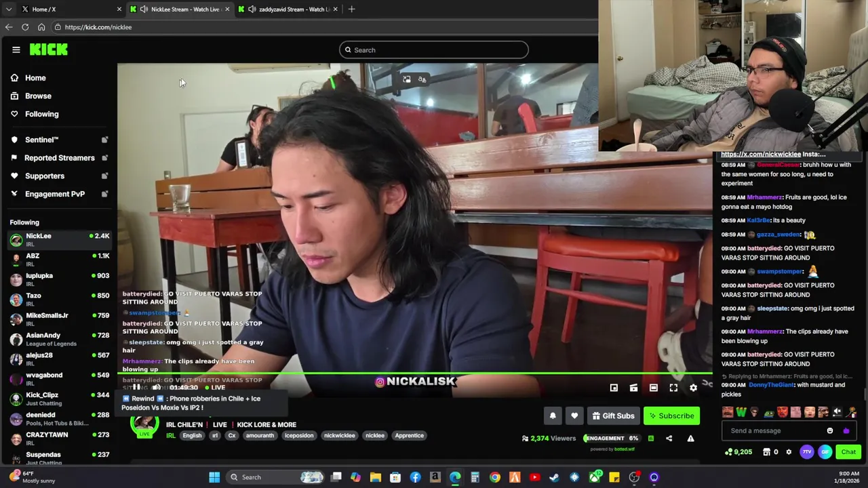Pause the stream video

pos(136,387)
